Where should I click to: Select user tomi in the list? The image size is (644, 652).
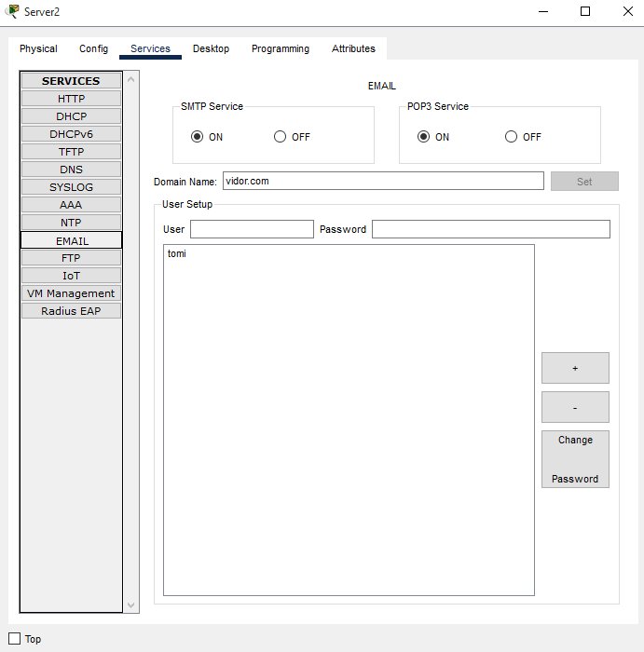pyautogui.click(x=177, y=253)
